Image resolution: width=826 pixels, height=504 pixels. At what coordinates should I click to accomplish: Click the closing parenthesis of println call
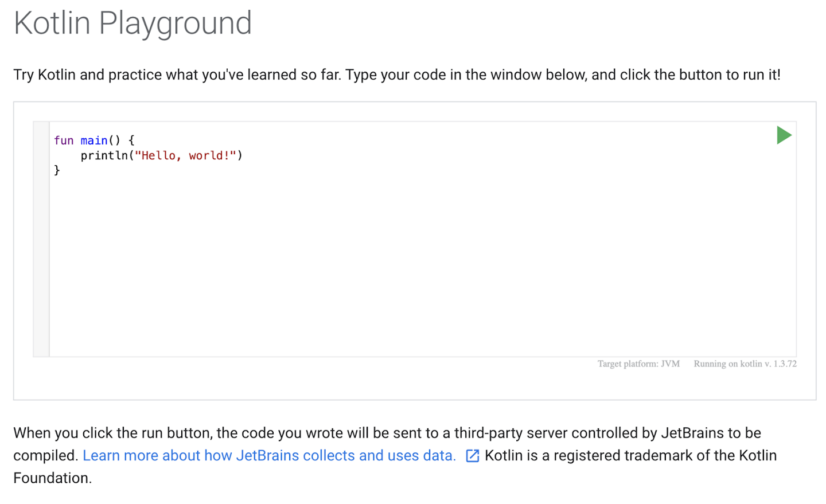pyautogui.click(x=240, y=155)
